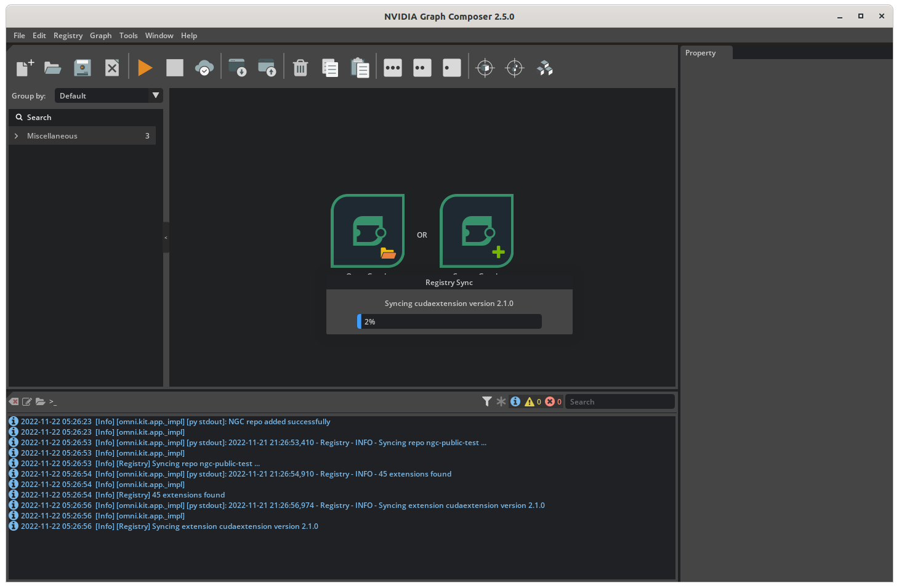
Task: Open the Group by Default dropdown
Action: coord(109,95)
